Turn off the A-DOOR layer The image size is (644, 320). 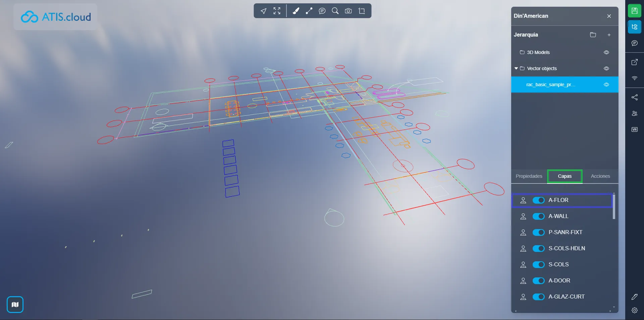coord(538,281)
